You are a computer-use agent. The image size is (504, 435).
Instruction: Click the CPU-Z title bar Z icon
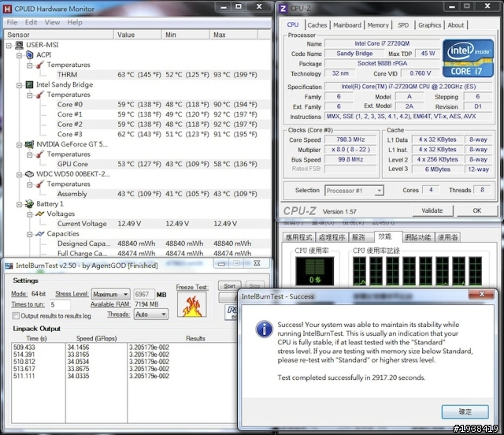[283, 9]
